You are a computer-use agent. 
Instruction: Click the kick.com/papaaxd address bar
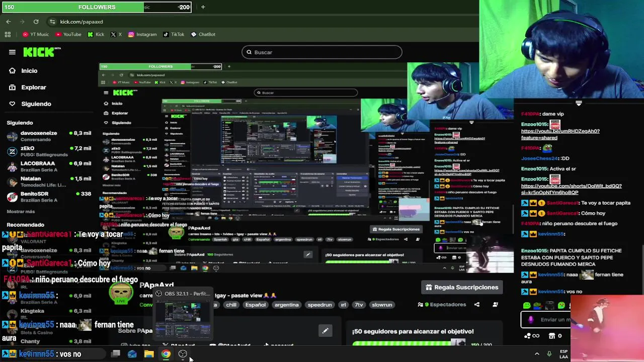click(x=262, y=22)
